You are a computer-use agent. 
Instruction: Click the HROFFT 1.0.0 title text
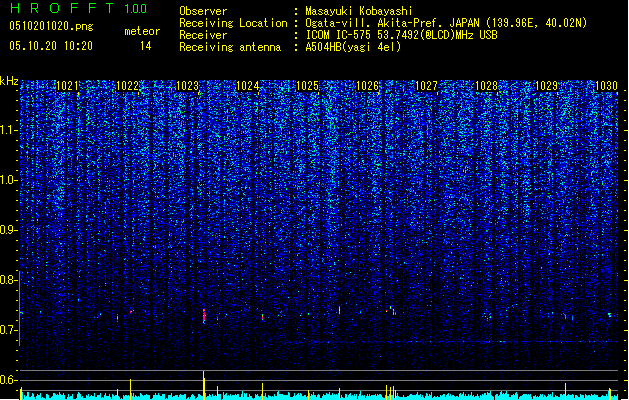[78, 8]
